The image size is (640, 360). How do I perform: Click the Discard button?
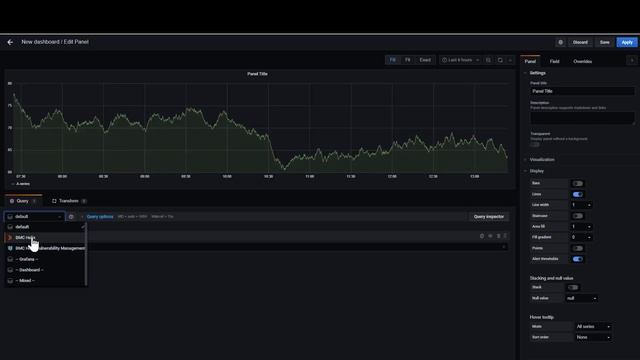pyautogui.click(x=580, y=42)
